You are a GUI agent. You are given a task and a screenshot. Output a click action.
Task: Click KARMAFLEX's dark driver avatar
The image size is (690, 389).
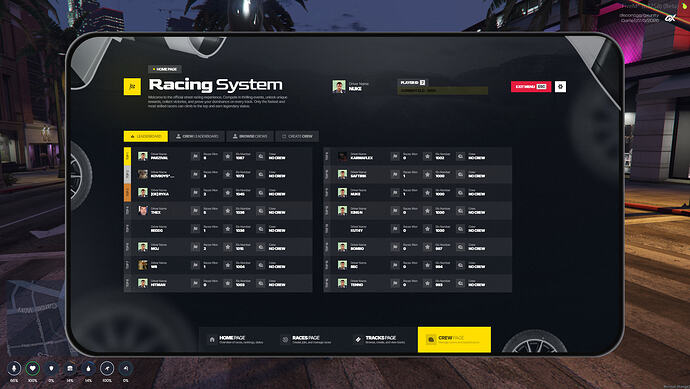pyautogui.click(x=342, y=156)
